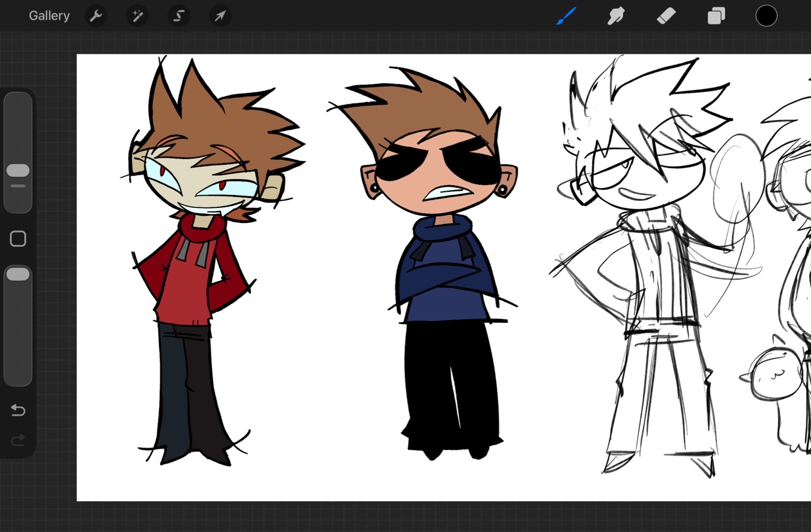This screenshot has width=811, height=532.
Task: Undo the last stroke
Action: tap(18, 410)
